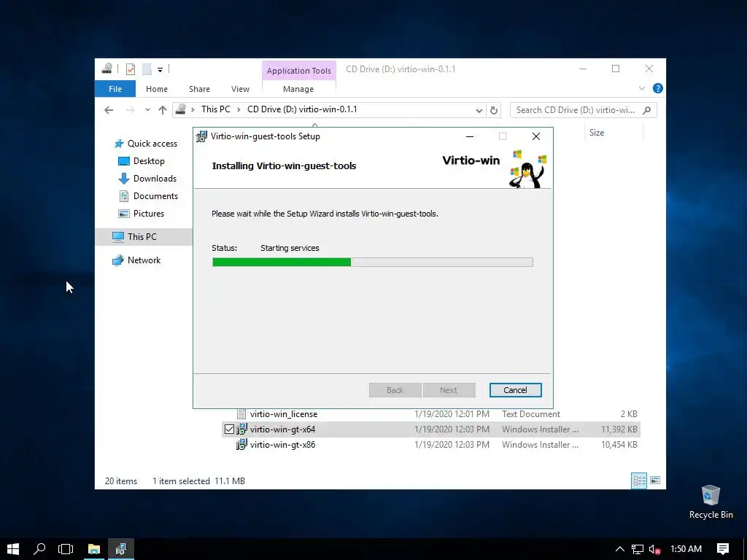Select the Recycle Bin desktop icon

(x=711, y=502)
